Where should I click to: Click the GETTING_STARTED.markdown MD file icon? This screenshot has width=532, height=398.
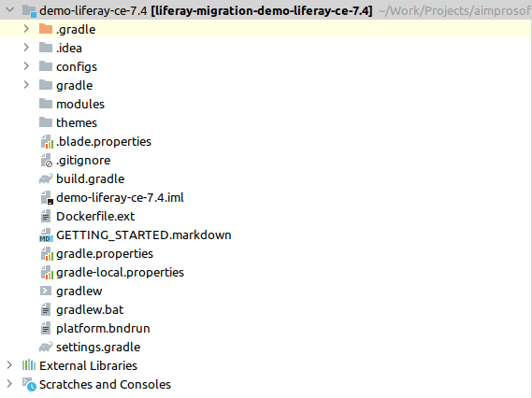[46, 235]
